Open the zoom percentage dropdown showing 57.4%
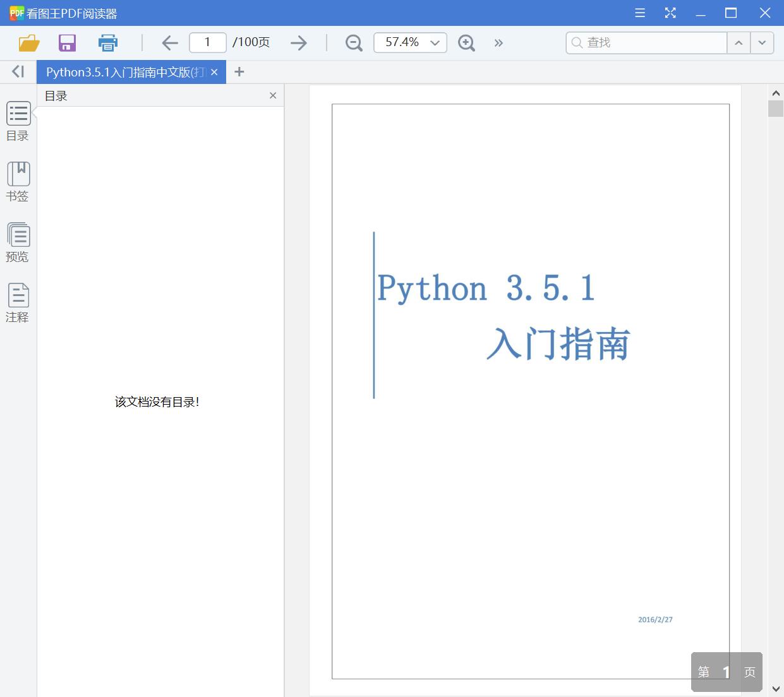The width and height of the screenshot is (784, 697). [x=409, y=42]
